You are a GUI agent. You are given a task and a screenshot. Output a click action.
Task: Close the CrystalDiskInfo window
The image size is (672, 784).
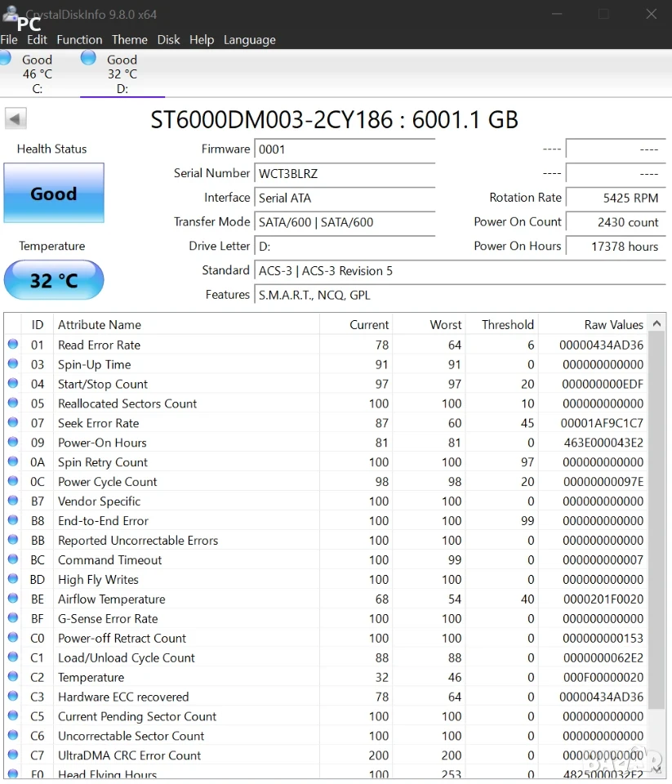click(651, 14)
